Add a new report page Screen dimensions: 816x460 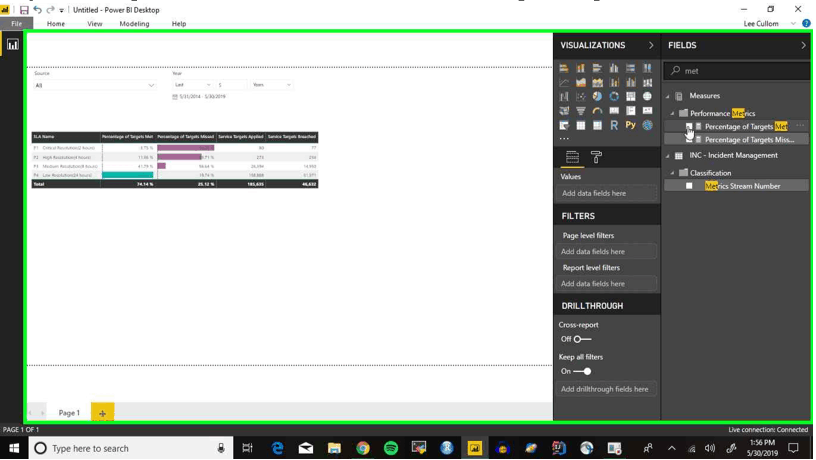103,413
